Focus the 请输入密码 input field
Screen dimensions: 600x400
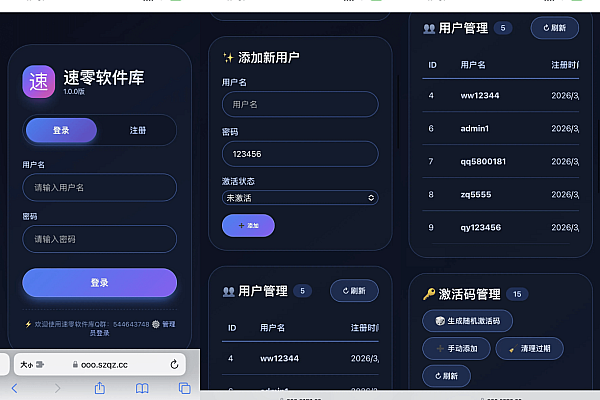tap(99, 239)
